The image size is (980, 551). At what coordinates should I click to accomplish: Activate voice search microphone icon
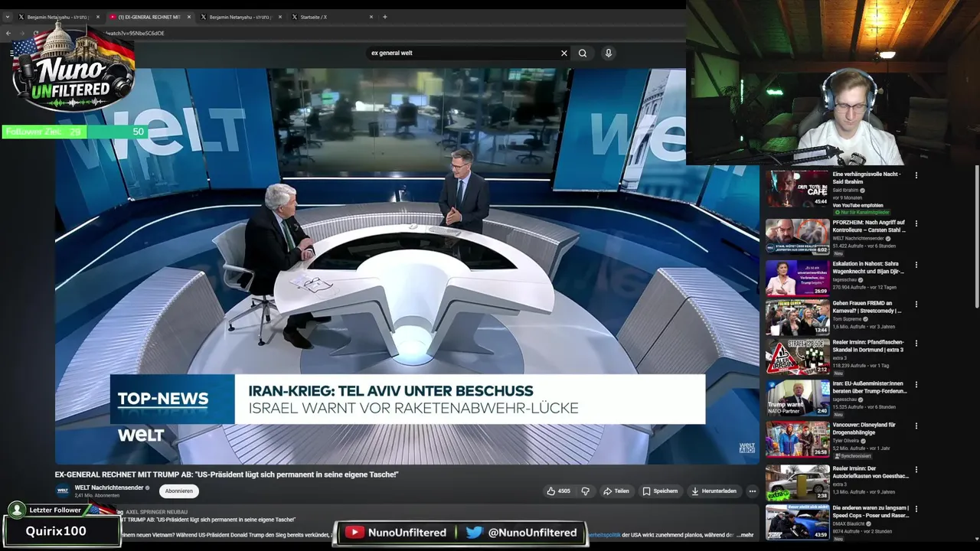[x=609, y=54]
